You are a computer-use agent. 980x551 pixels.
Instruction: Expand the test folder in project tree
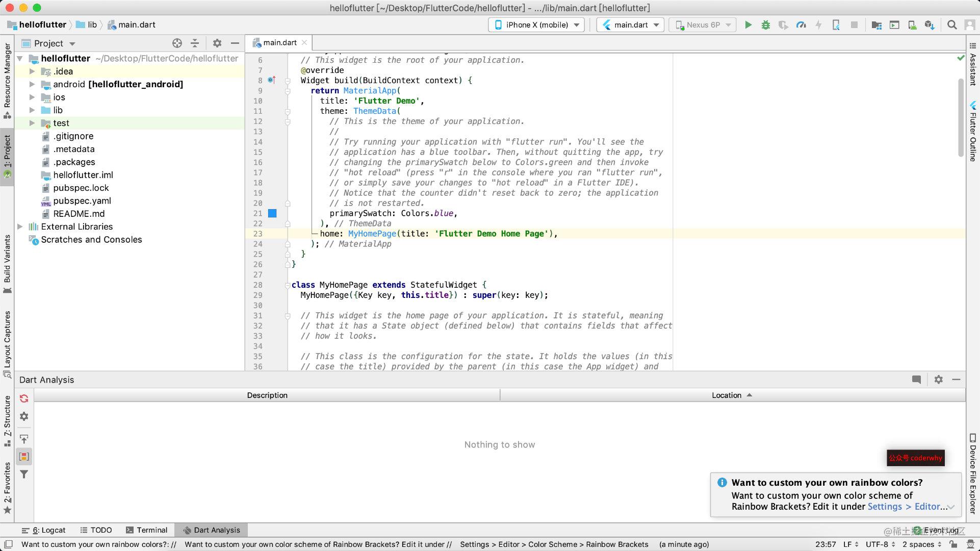32,122
